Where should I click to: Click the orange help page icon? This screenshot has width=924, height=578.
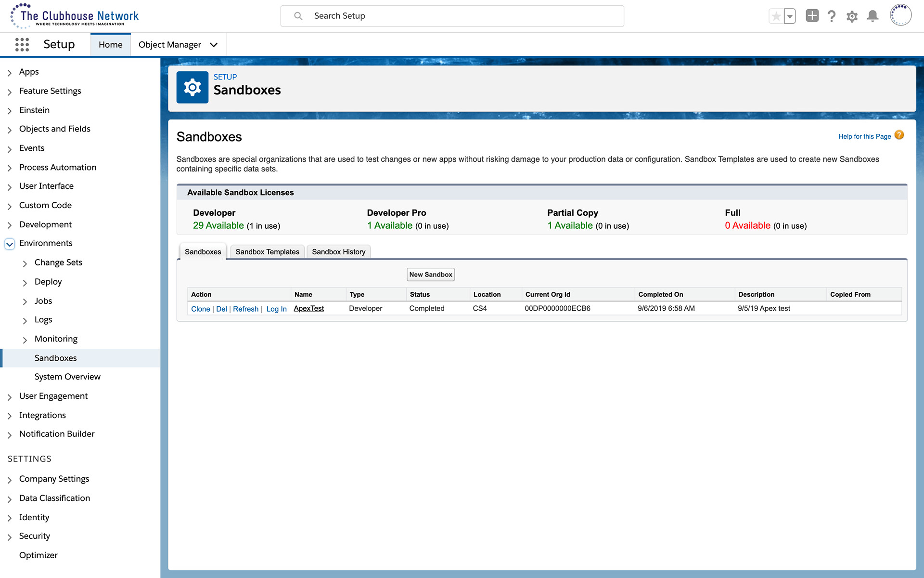coord(899,135)
